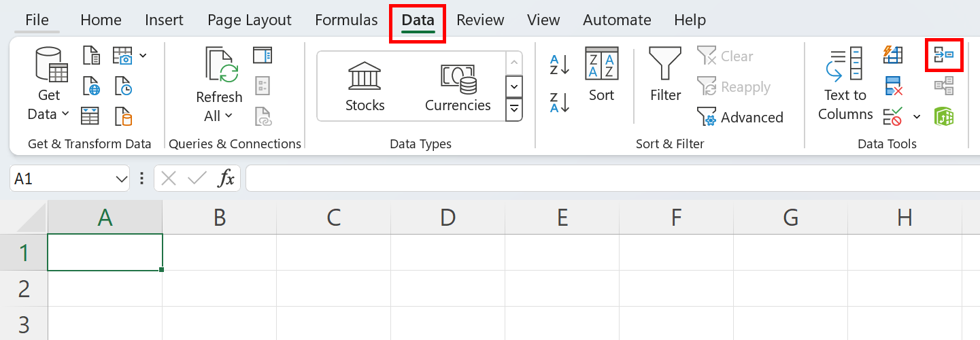Screen dimensions: 980x340
Task: Click inside the formula bar
Action: (x=612, y=179)
